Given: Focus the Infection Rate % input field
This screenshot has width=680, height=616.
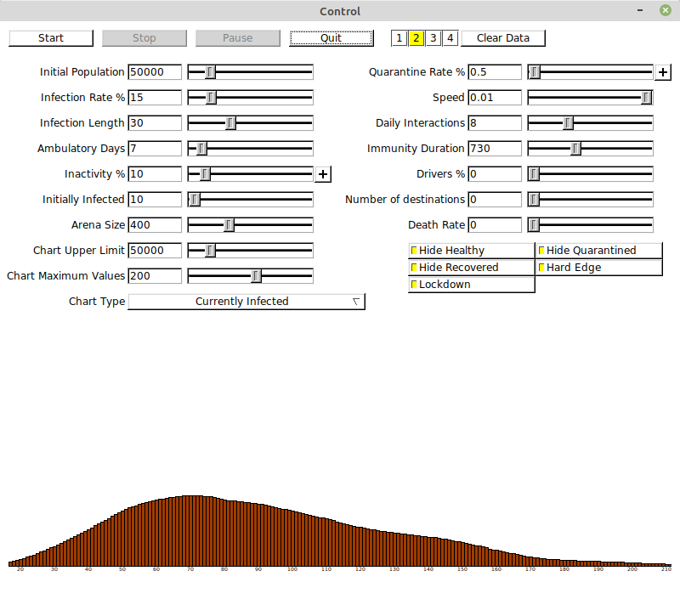Looking at the screenshot, I should tap(155, 98).
